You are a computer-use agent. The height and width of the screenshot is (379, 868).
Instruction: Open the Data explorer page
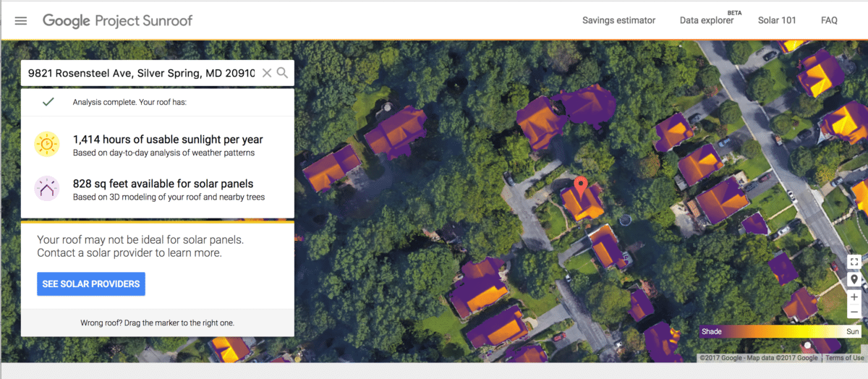(706, 20)
